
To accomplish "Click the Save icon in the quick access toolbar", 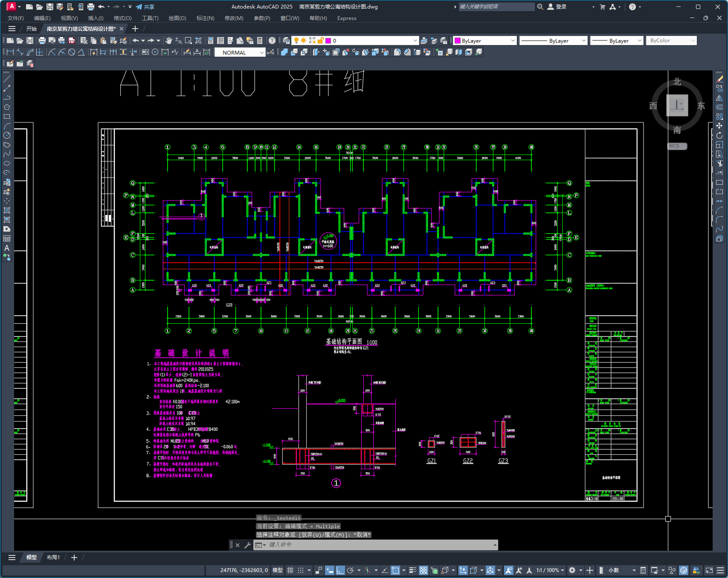I will (x=49, y=7).
